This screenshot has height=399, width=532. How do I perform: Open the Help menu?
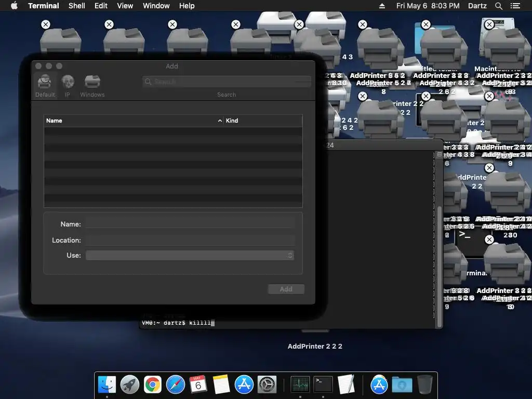tap(187, 6)
